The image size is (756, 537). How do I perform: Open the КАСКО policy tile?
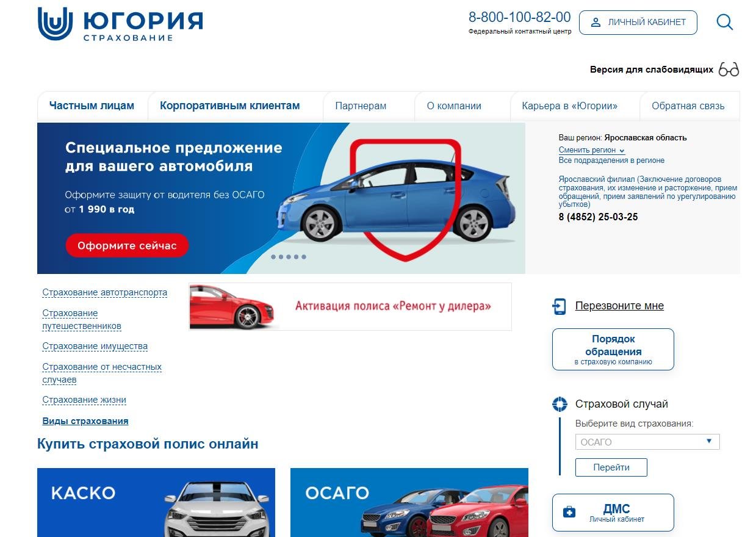tap(156, 502)
